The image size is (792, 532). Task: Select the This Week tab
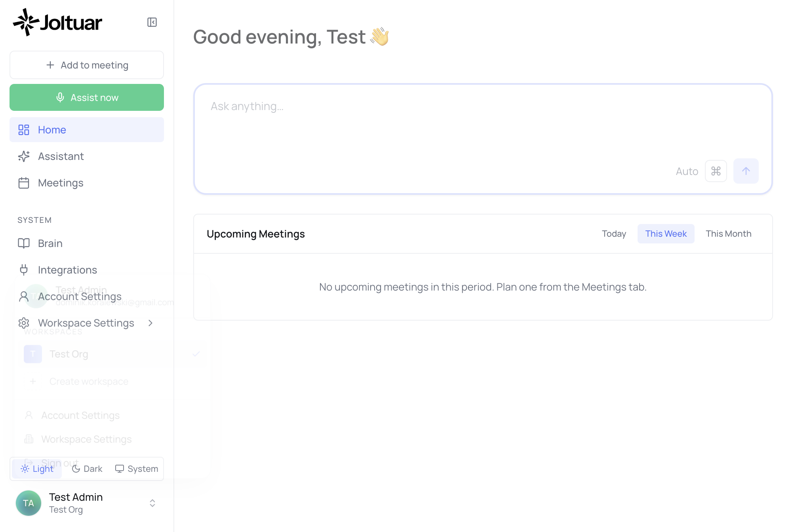pos(666,234)
